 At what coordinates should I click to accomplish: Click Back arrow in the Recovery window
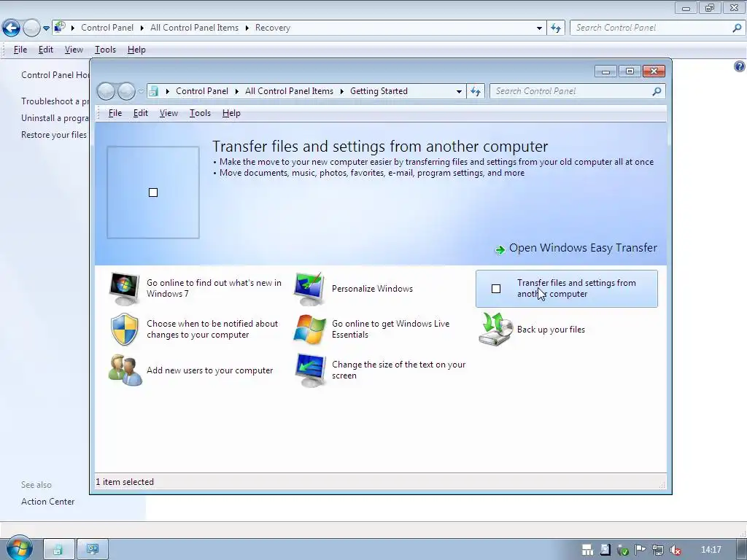tap(12, 28)
